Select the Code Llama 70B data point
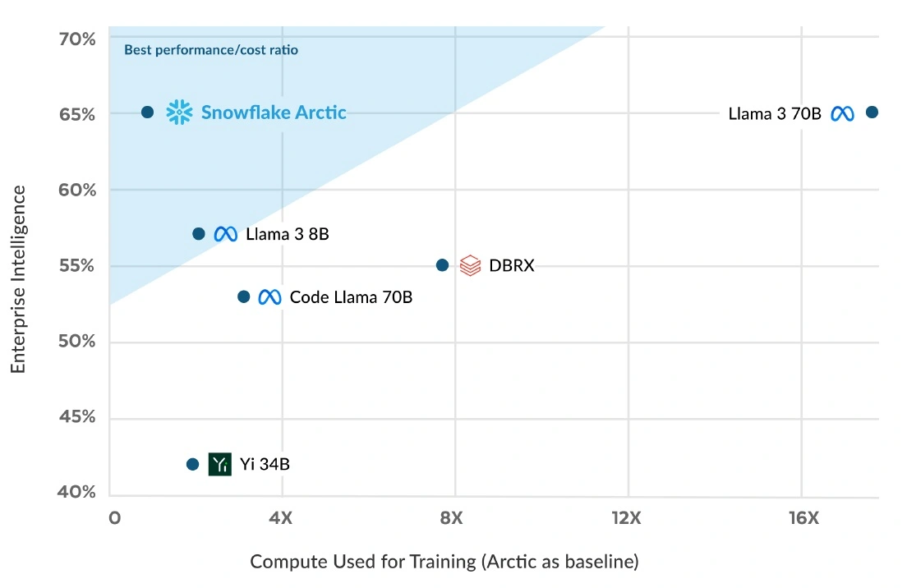 click(x=243, y=296)
